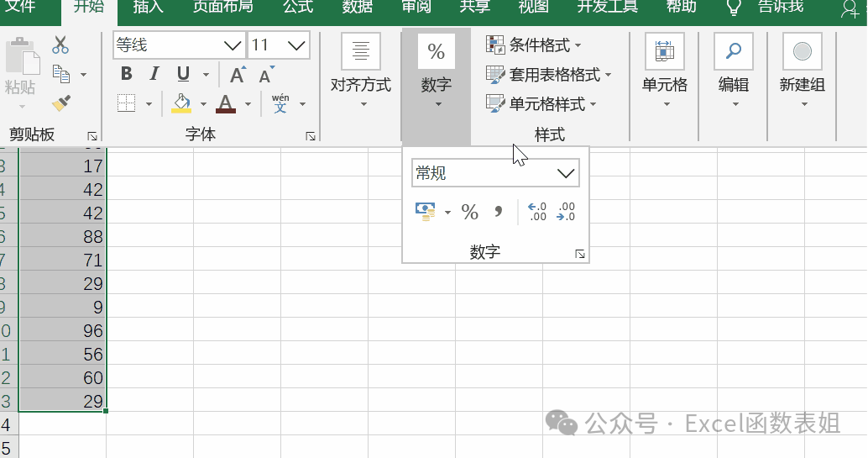Open Font dialog launcher in 字体 group

pos(311,136)
